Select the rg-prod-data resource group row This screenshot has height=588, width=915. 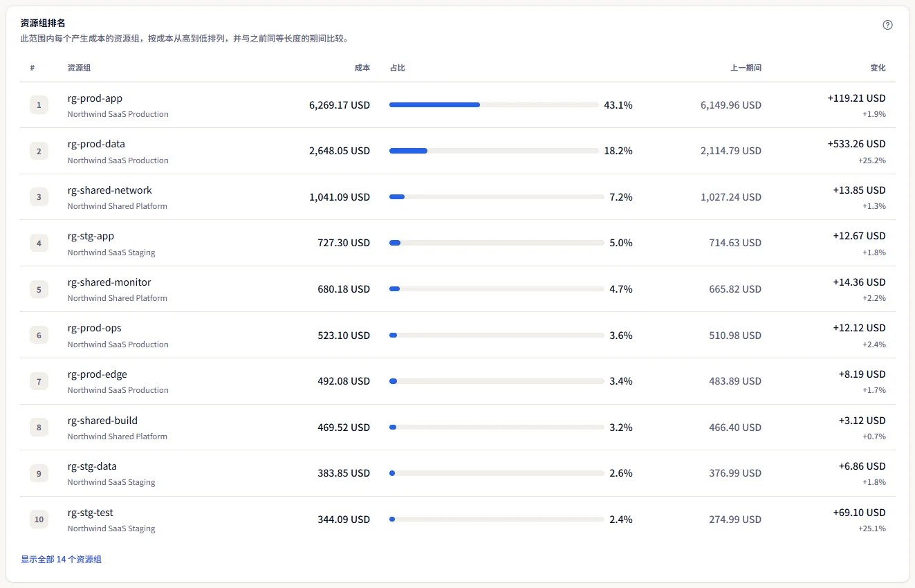[x=458, y=151]
